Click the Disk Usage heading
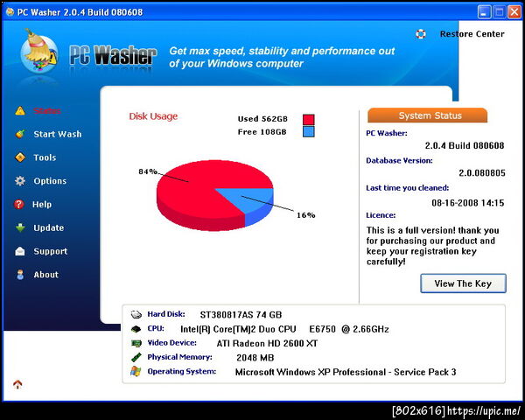Viewport: 525px width, 420px height. pos(153,116)
